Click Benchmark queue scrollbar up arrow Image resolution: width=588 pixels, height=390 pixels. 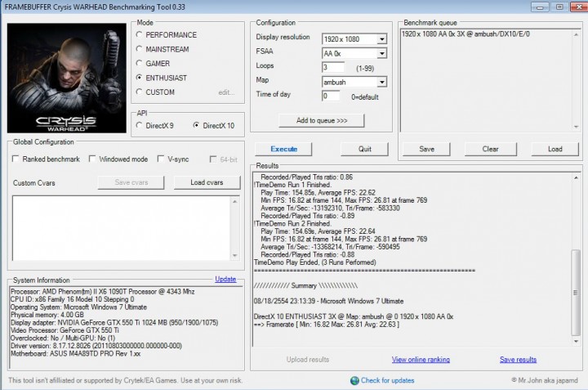(576, 34)
